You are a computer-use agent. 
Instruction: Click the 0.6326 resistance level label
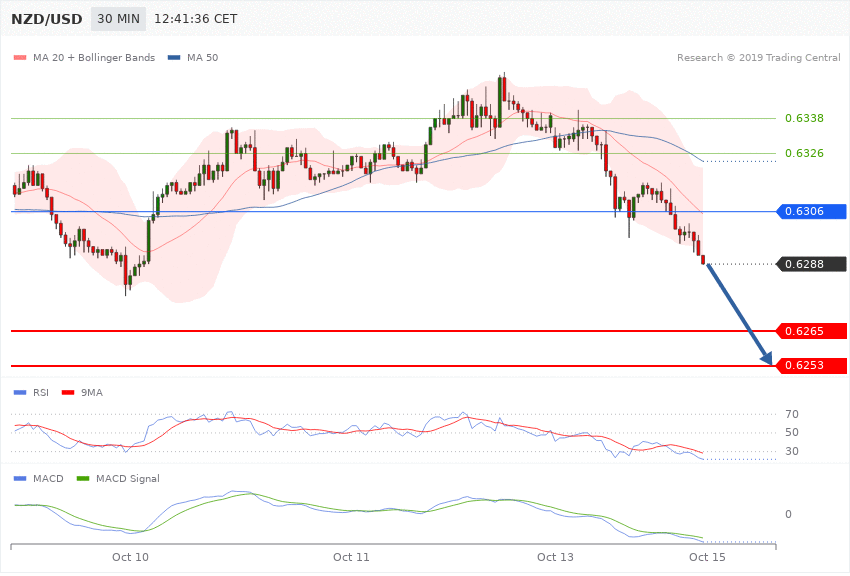tap(804, 153)
